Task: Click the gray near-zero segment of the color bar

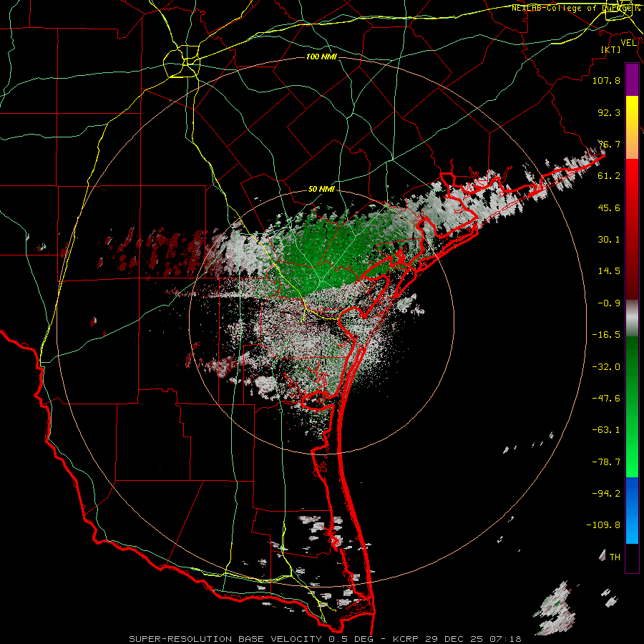Action: click(632, 318)
